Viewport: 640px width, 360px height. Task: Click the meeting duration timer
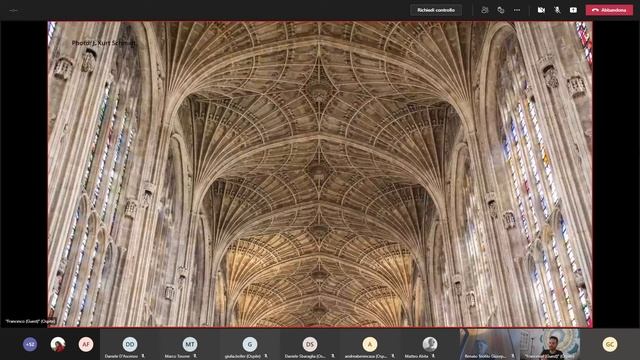click(x=14, y=11)
